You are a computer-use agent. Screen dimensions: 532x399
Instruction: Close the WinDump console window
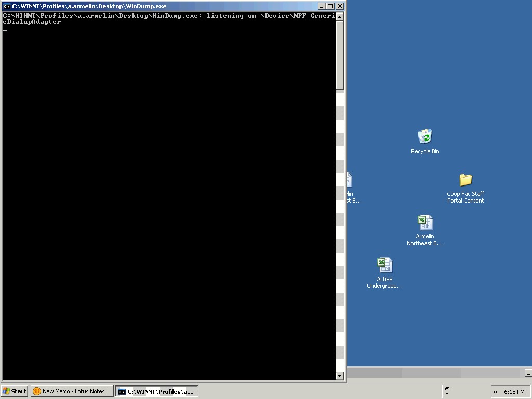click(340, 6)
